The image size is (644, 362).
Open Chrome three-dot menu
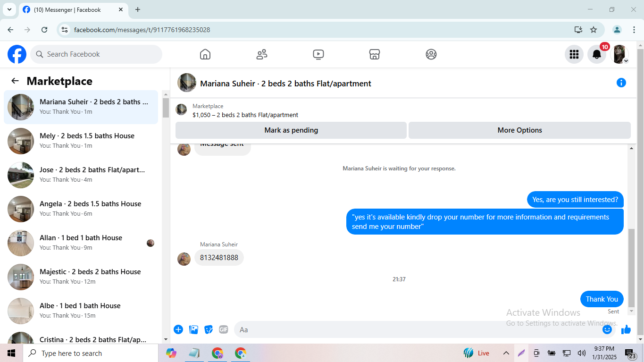(x=634, y=30)
